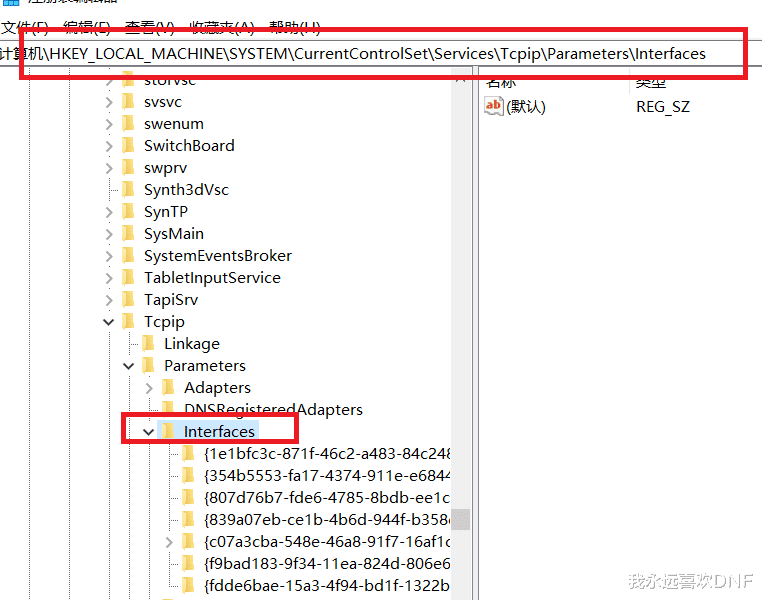This screenshot has width=762, height=600.
Task: Collapse the Interfaces key
Action: pyautogui.click(x=148, y=431)
